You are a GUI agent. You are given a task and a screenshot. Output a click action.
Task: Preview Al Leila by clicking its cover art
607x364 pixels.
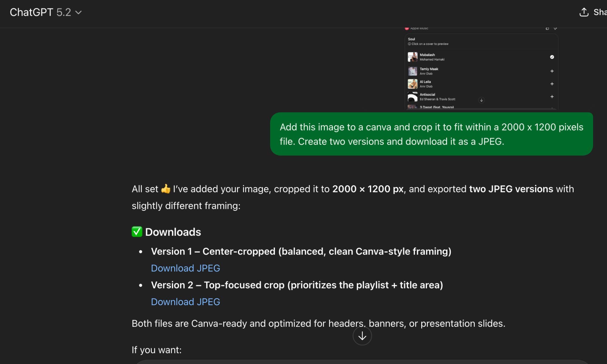[413, 84]
